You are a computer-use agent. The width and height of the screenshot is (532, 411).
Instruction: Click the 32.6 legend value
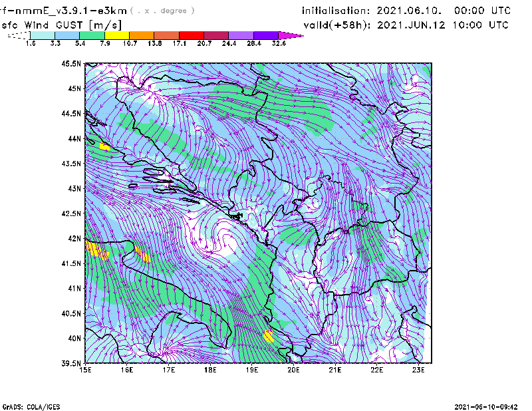279,43
